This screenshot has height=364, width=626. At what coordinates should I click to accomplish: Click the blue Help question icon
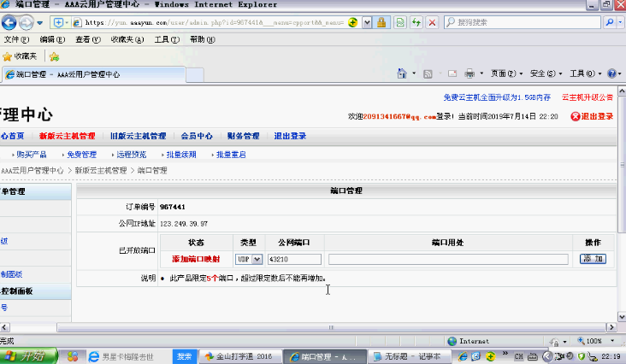[x=611, y=73]
